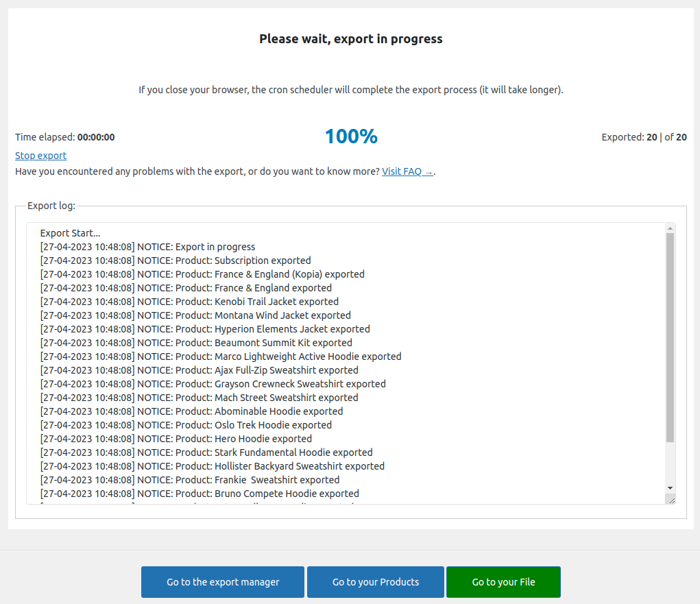The height and width of the screenshot is (604, 700).
Task: Click the export log resize handle
Action: [671, 500]
